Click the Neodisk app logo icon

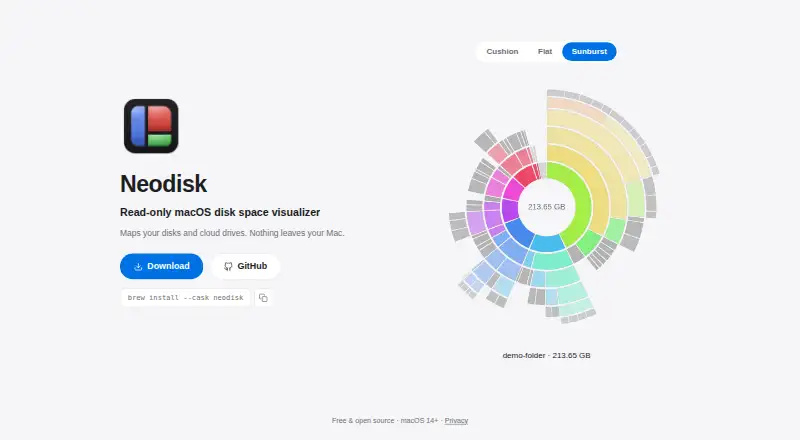coord(151,126)
